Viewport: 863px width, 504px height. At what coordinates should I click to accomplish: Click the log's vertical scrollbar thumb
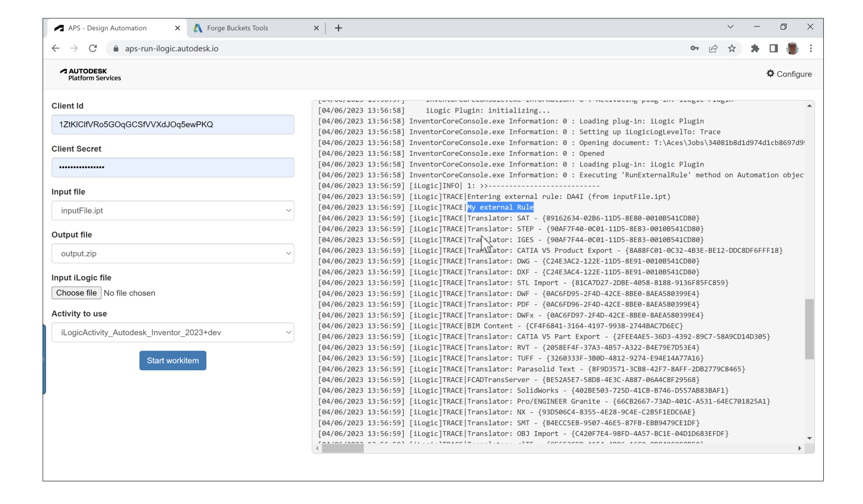point(809,329)
